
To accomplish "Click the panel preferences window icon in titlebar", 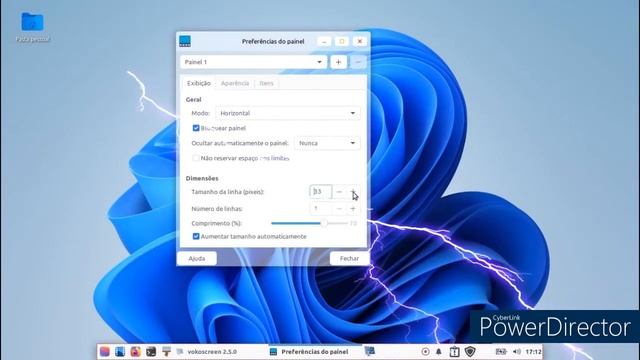I will point(185,41).
